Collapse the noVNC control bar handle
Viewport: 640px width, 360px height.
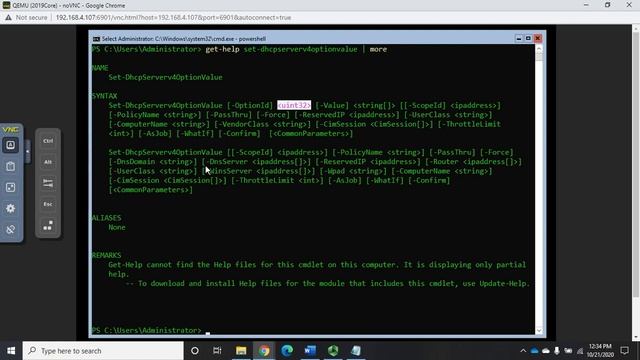pyautogui.click(x=27, y=151)
